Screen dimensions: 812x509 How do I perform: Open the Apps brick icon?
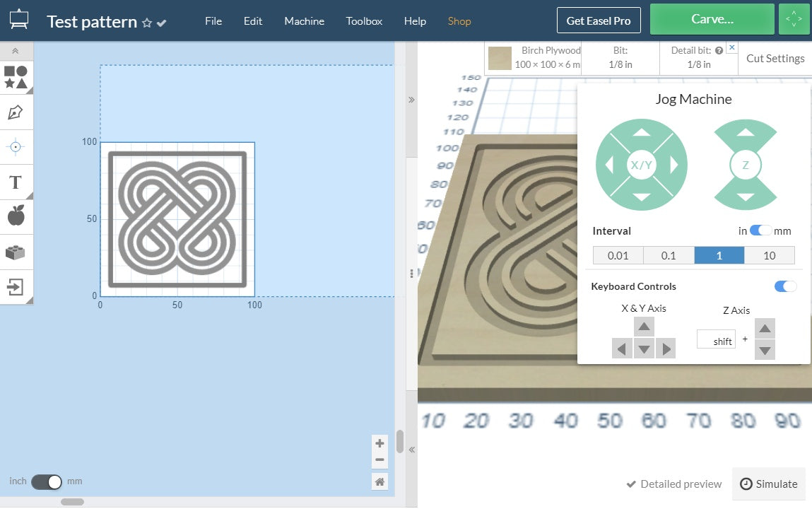16,252
